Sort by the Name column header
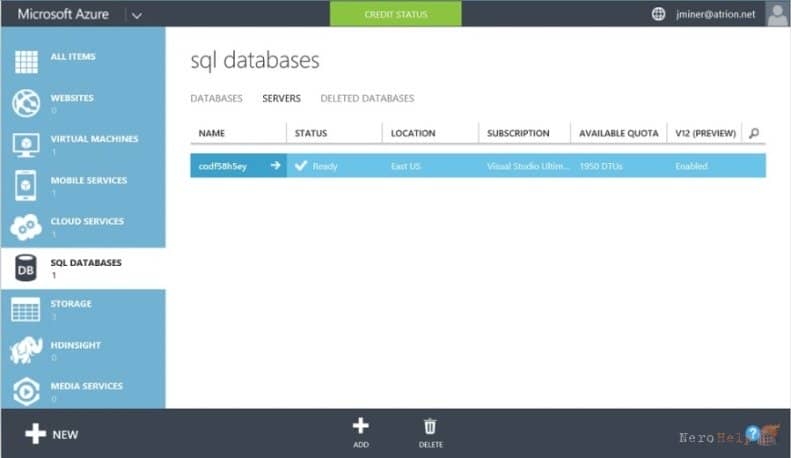 (x=211, y=133)
